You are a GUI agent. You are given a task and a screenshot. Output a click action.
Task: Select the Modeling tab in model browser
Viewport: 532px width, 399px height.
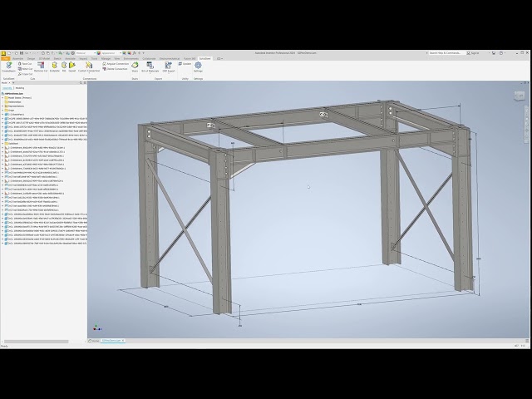(x=20, y=88)
